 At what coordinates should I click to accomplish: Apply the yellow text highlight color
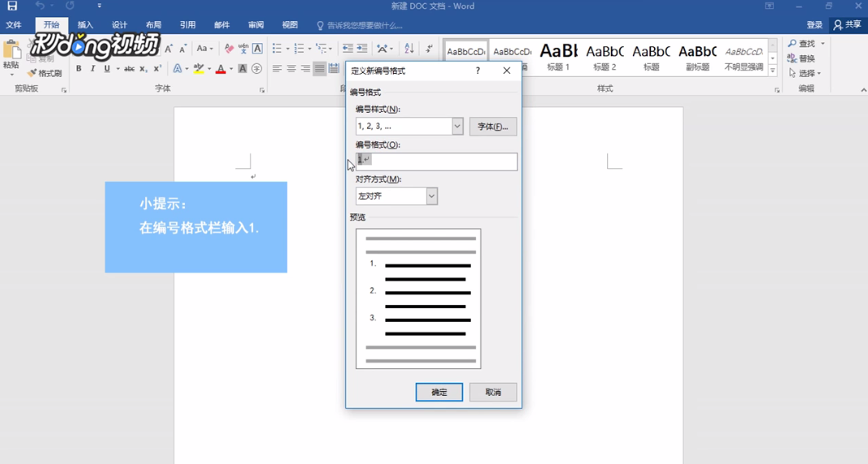(x=199, y=69)
